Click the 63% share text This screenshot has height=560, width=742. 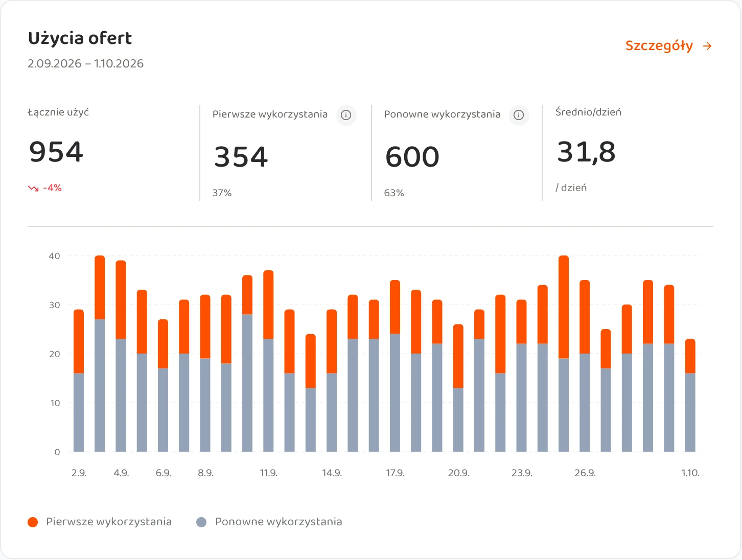(x=394, y=193)
